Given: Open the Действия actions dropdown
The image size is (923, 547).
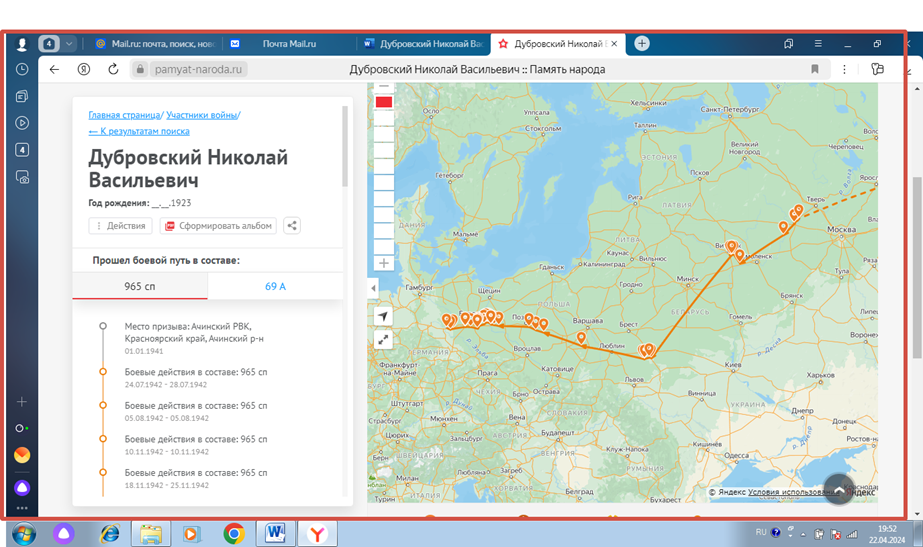Looking at the screenshot, I should click(120, 226).
